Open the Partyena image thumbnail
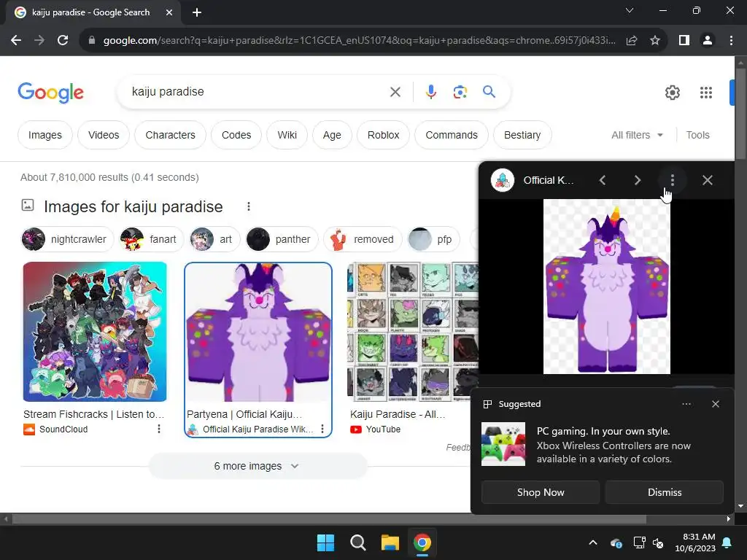 point(258,332)
